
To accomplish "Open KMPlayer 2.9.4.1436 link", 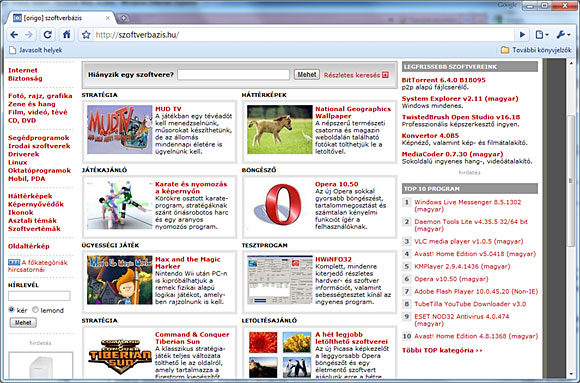I will click(x=462, y=266).
